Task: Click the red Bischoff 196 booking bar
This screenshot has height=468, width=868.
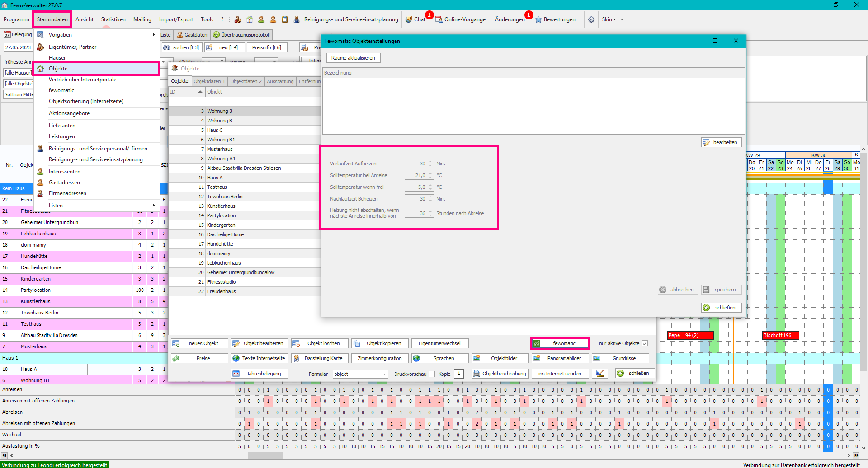Action: pos(781,335)
